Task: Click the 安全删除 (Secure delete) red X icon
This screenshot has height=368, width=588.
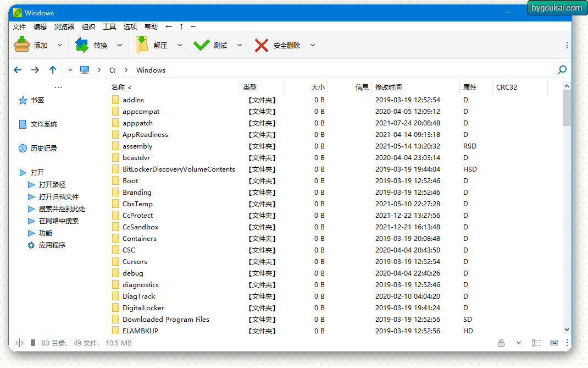Action: (262, 45)
